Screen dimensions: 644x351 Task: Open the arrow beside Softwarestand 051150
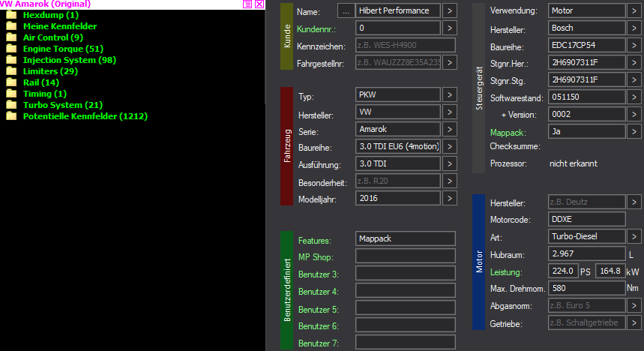pyautogui.click(x=634, y=97)
